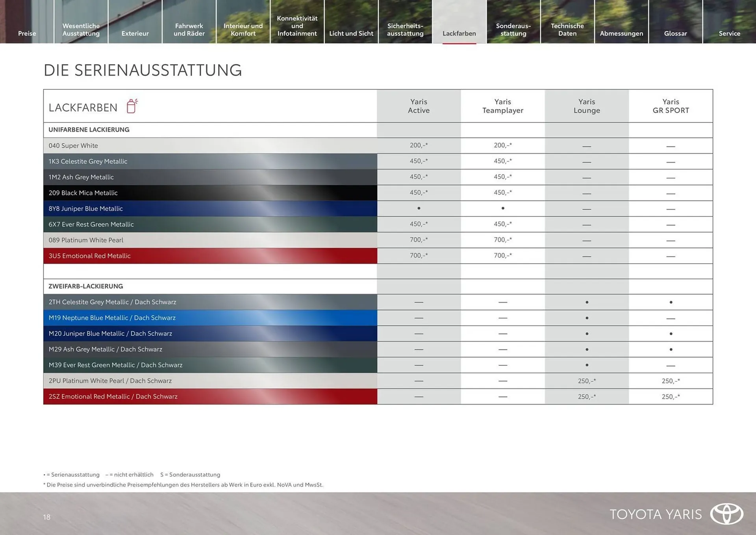Click the Toyota logo emblem
Viewport: 756px width, 535px height.
[x=726, y=514]
